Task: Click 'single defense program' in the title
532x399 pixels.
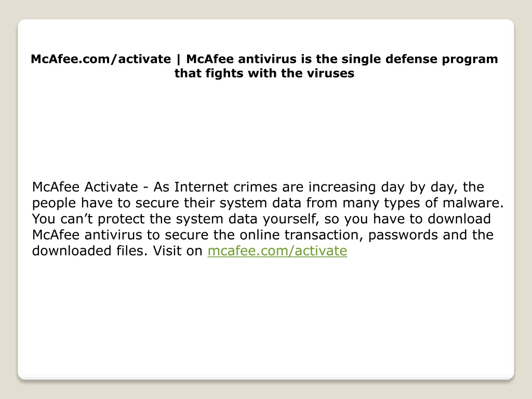Action: [x=420, y=59]
